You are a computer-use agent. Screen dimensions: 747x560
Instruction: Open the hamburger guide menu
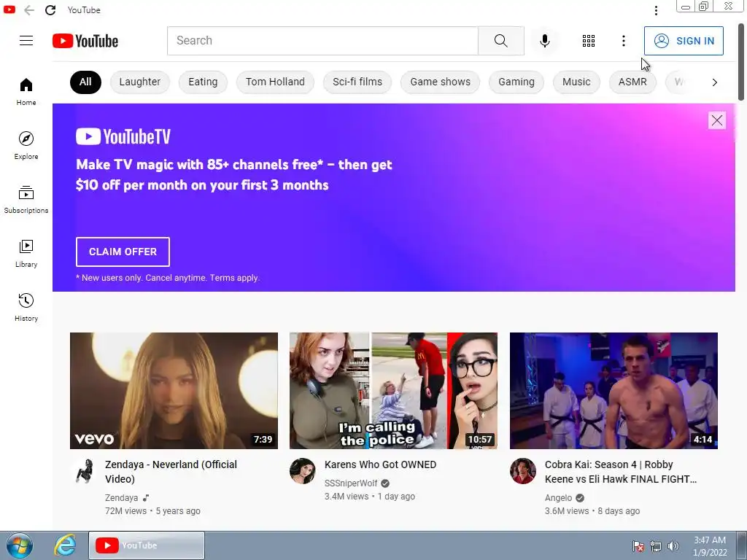coord(26,41)
